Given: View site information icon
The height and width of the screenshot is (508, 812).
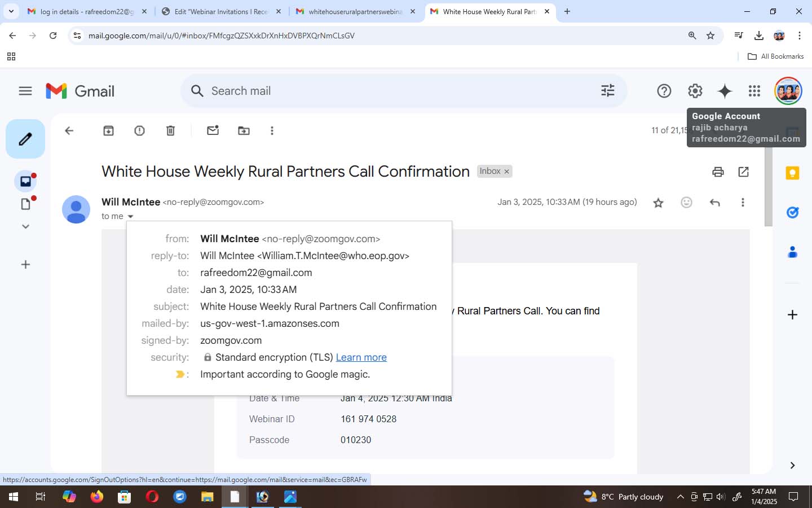Looking at the screenshot, I should 77,36.
